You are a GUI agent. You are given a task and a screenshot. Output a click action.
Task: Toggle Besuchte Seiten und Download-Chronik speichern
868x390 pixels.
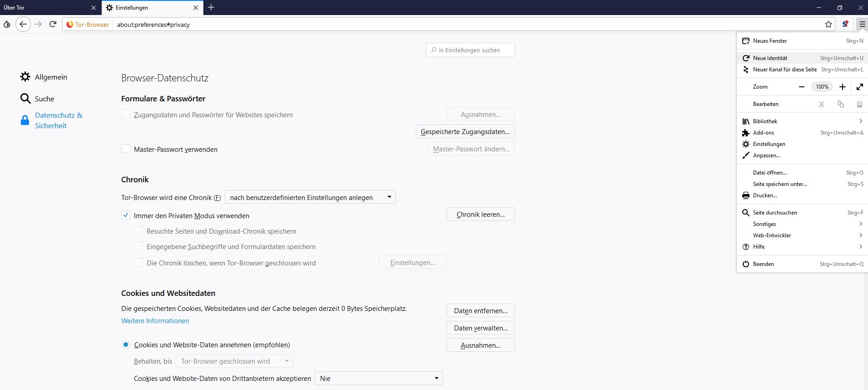point(138,231)
